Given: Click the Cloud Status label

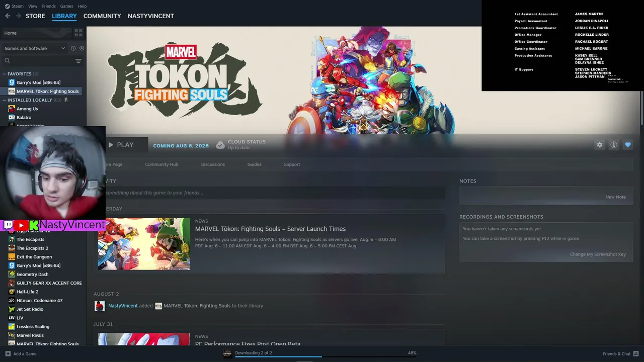Looking at the screenshot, I should pos(247,142).
